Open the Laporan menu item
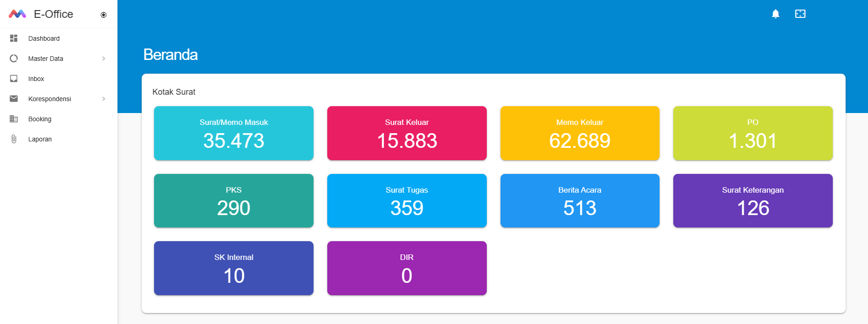 click(x=59, y=139)
